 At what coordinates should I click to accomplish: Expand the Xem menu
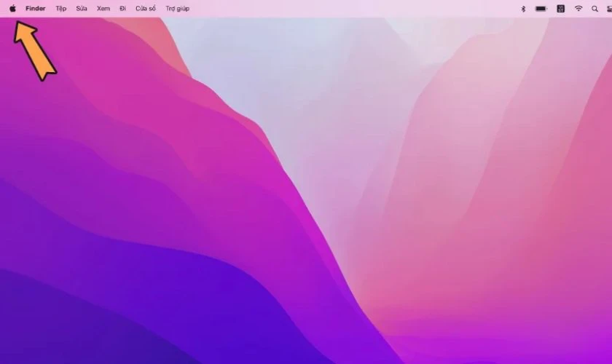(x=103, y=9)
